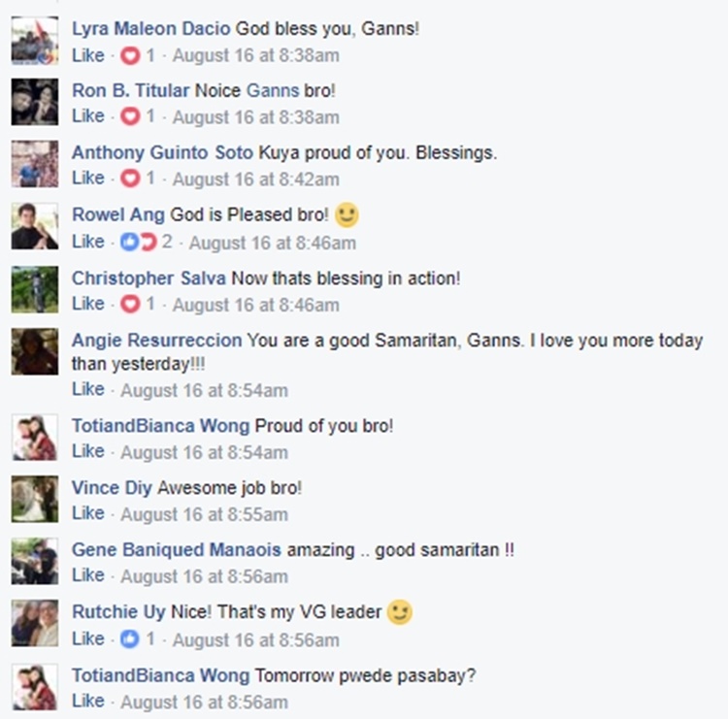Click Vince Diy's profile photo

point(35,499)
